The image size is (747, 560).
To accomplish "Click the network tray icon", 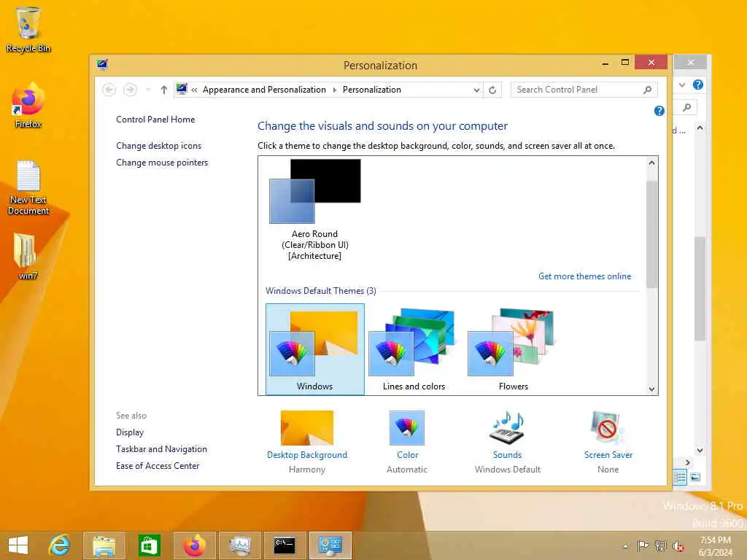I will pyautogui.click(x=660, y=545).
